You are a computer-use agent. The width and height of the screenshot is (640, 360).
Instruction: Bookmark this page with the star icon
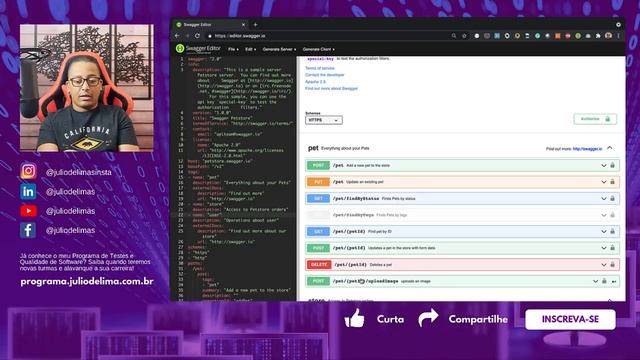(464, 36)
